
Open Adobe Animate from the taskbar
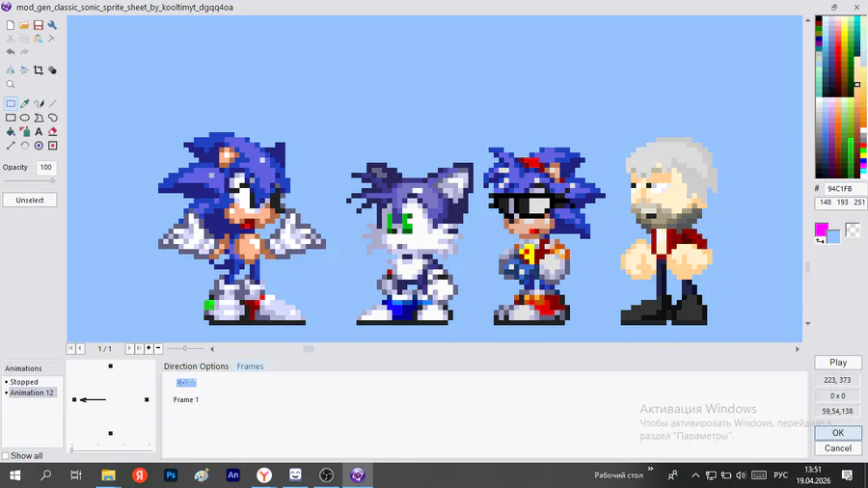[233, 474]
